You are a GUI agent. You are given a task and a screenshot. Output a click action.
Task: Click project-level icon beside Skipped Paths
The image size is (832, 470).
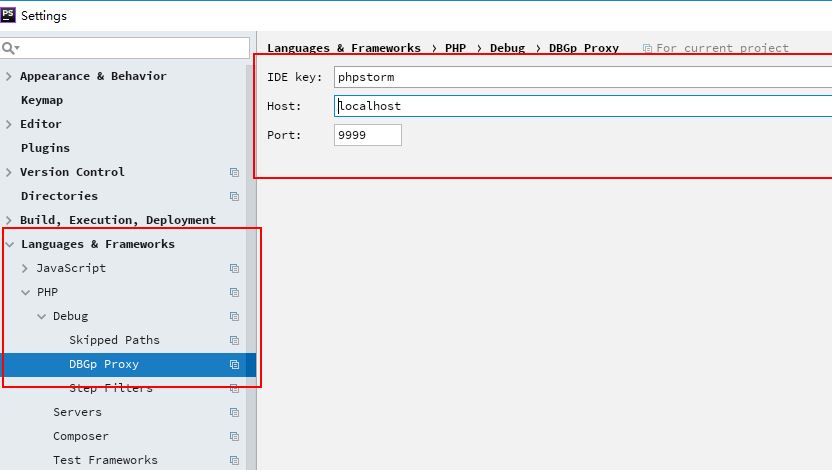click(x=234, y=340)
